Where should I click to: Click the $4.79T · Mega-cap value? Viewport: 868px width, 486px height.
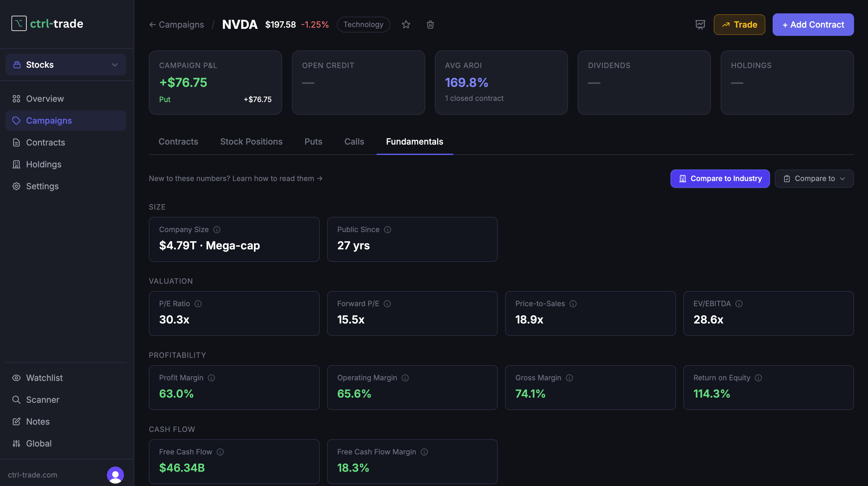point(210,246)
